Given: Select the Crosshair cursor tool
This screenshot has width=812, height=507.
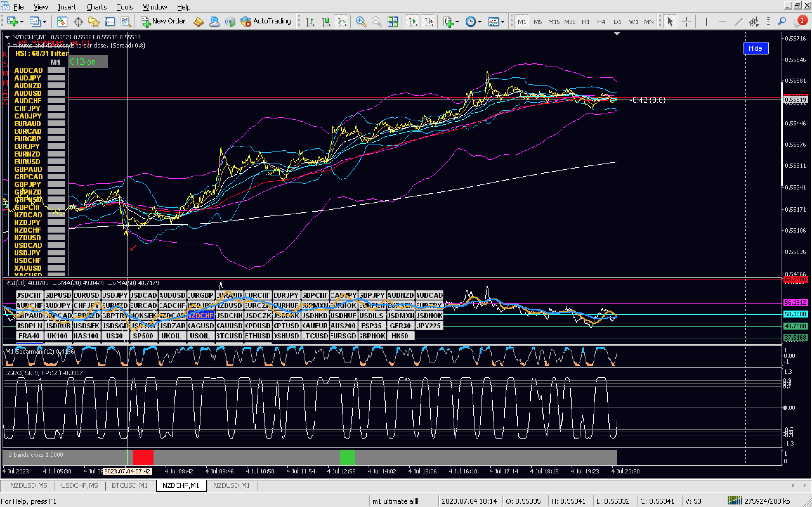Looking at the screenshot, I should pyautogui.click(x=686, y=22).
